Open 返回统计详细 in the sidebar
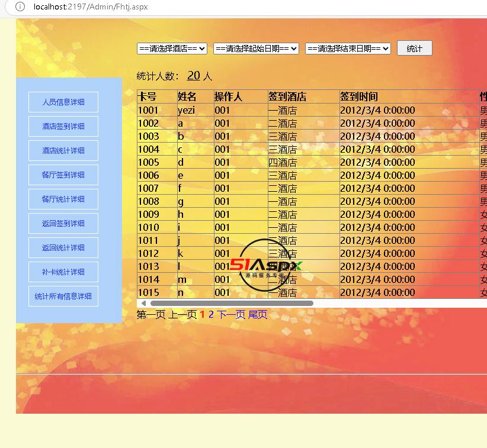 [x=63, y=247]
